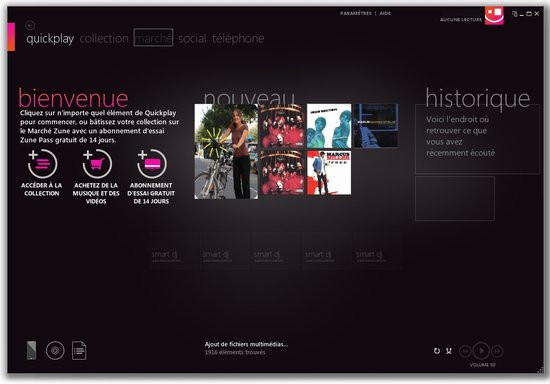This screenshot has height=384, width=550.
Task: Open the Aide link
Action: point(385,13)
